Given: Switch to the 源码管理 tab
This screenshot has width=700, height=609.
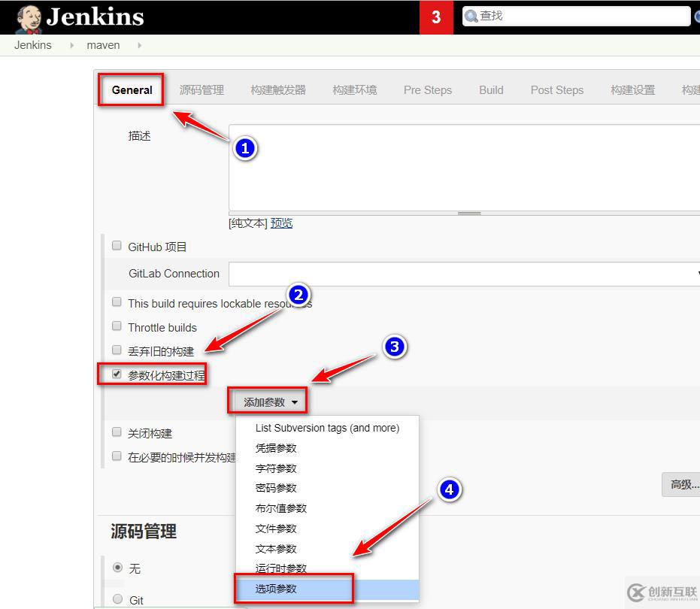Looking at the screenshot, I should click(x=202, y=89).
